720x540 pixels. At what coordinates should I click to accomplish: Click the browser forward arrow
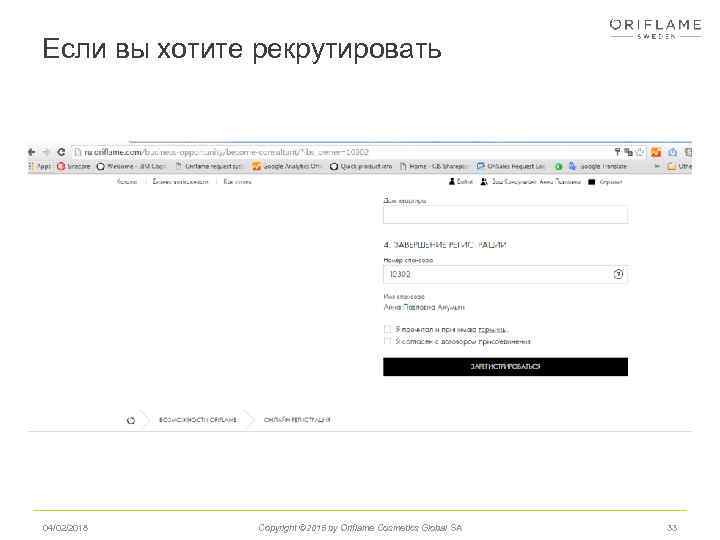(x=46, y=152)
